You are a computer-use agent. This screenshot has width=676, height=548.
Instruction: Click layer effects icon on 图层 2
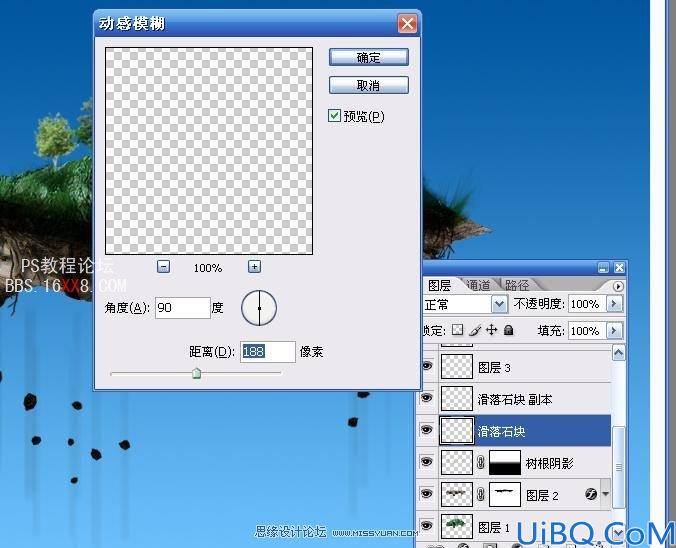point(591,494)
